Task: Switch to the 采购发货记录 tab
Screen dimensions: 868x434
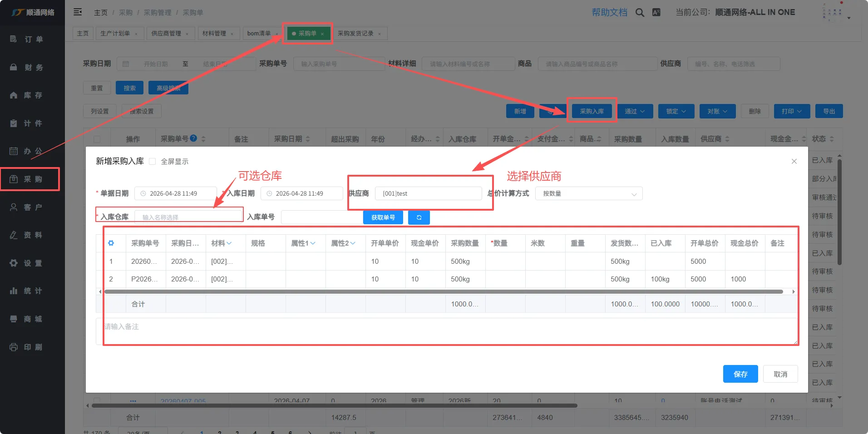Action: pyautogui.click(x=355, y=34)
